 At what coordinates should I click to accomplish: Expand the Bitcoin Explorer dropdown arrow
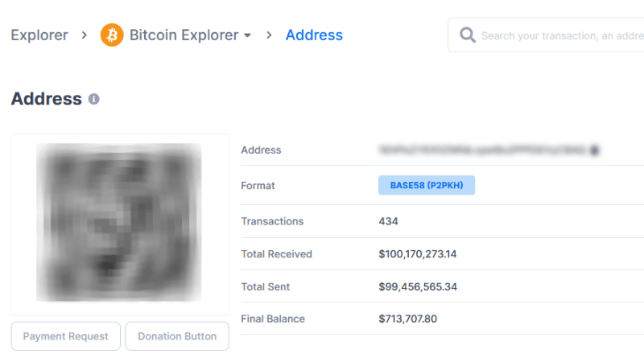click(247, 35)
